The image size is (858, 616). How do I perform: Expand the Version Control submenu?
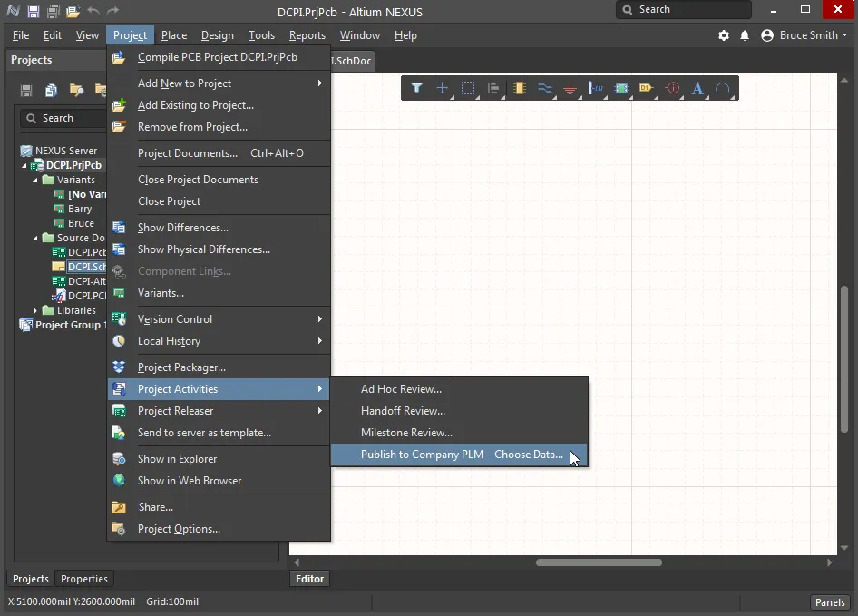[219, 319]
